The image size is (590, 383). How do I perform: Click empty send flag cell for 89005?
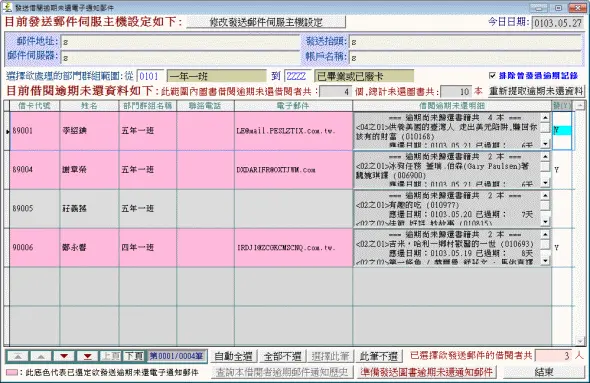(x=561, y=208)
